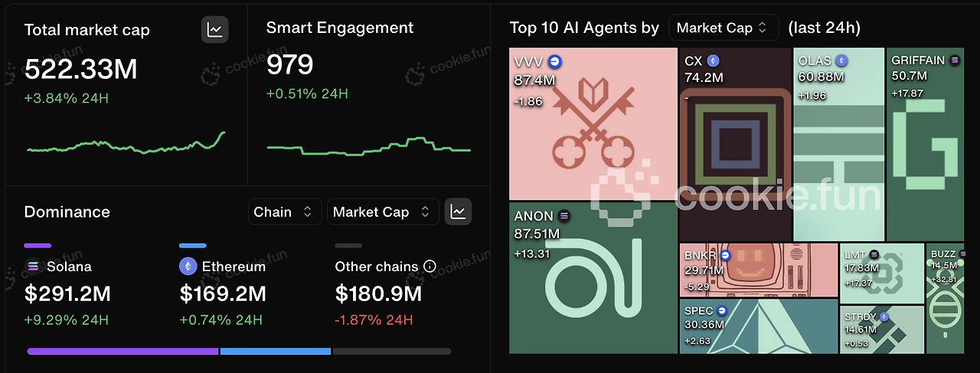This screenshot has height=373, width=980.
Task: Open the Total market cap chart icon
Action: 215,30
